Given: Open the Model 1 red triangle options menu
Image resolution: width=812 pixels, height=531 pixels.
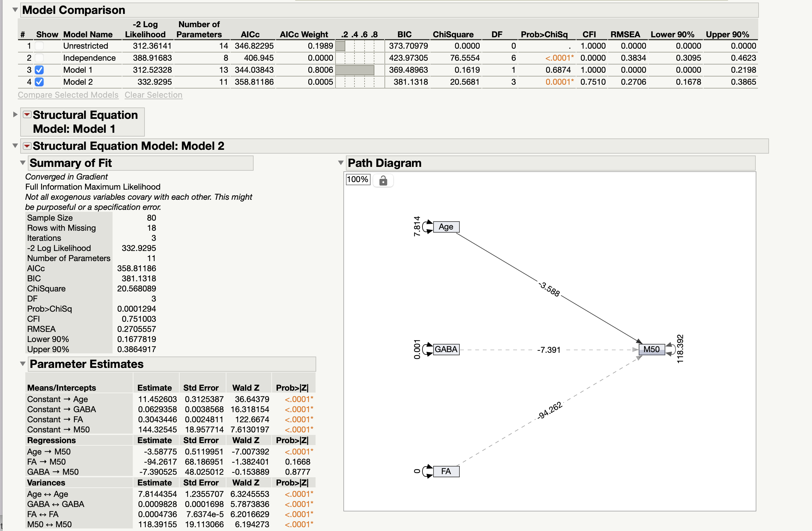Looking at the screenshot, I should [x=27, y=115].
